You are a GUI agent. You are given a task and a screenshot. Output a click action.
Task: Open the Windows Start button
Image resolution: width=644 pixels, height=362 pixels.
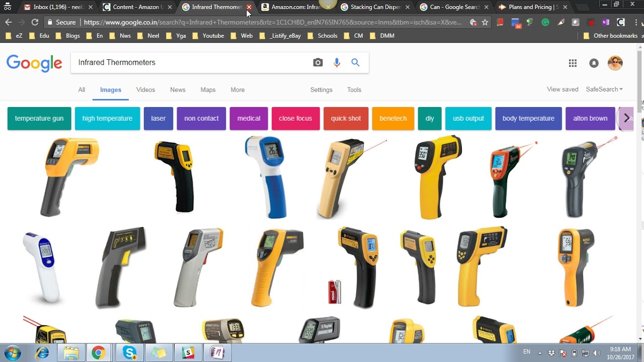point(13,352)
